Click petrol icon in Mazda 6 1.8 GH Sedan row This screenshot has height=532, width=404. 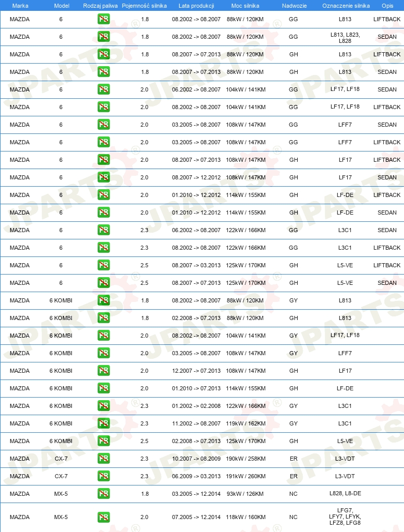point(103,72)
